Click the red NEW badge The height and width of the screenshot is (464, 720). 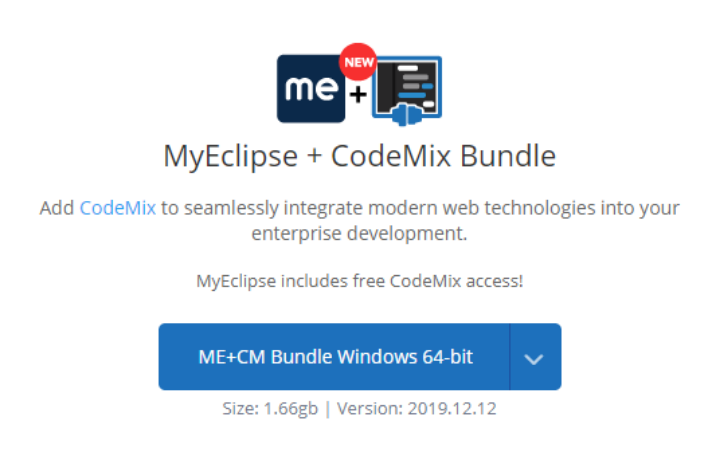(358, 62)
